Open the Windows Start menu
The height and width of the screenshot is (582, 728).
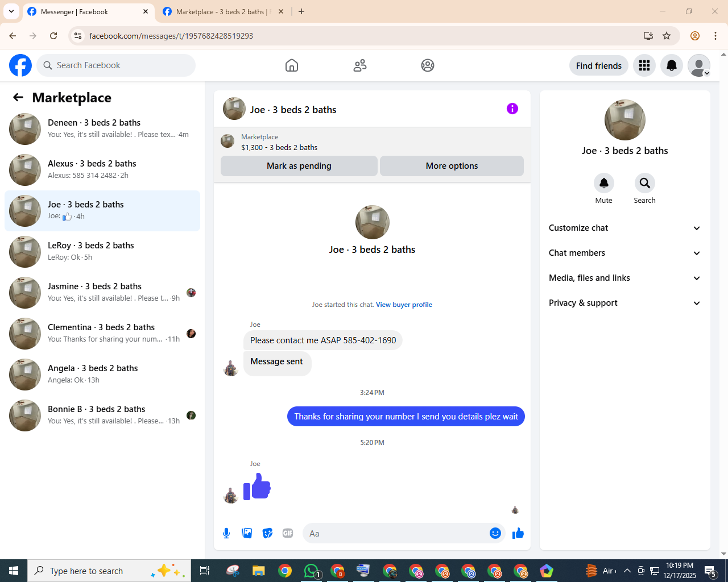coord(14,571)
